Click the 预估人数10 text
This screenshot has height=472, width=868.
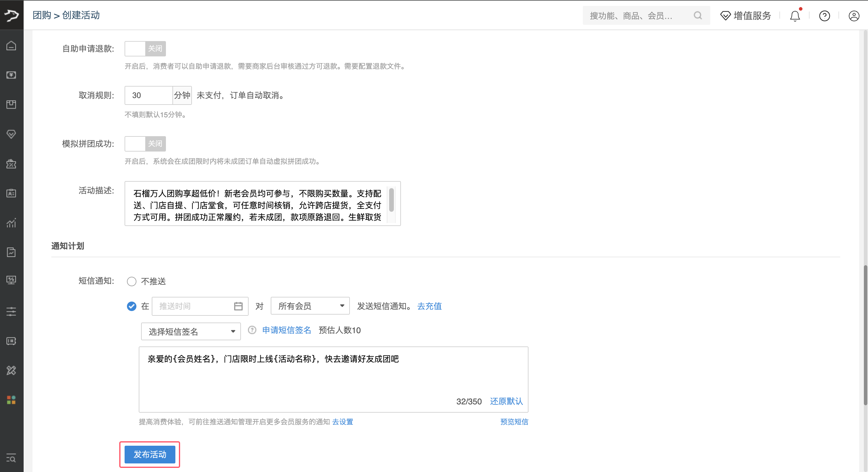pyautogui.click(x=340, y=330)
